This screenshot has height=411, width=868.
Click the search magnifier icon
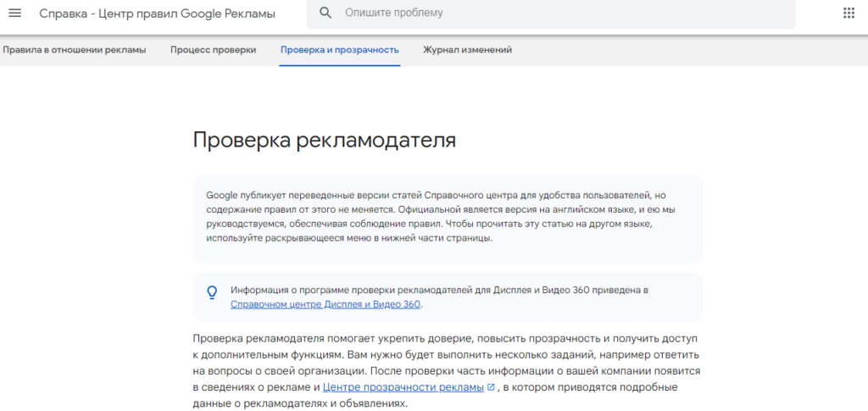point(325,13)
